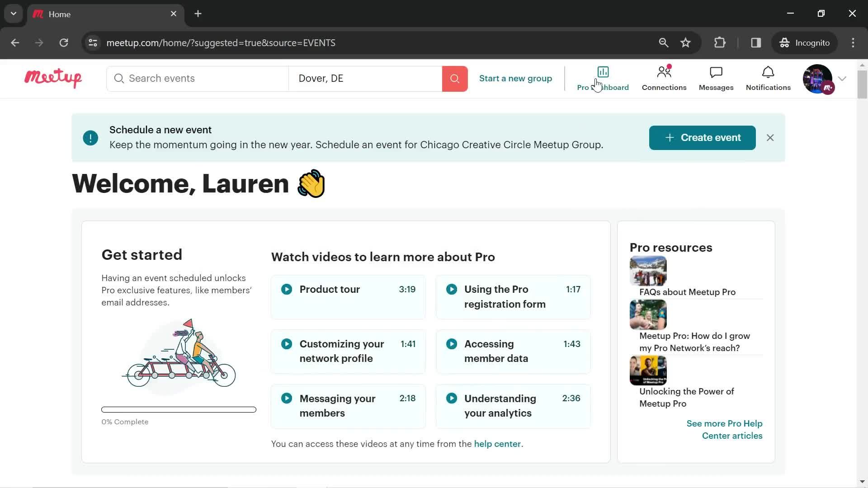Click the Meetup home logo
The image size is (868, 488).
[53, 78]
